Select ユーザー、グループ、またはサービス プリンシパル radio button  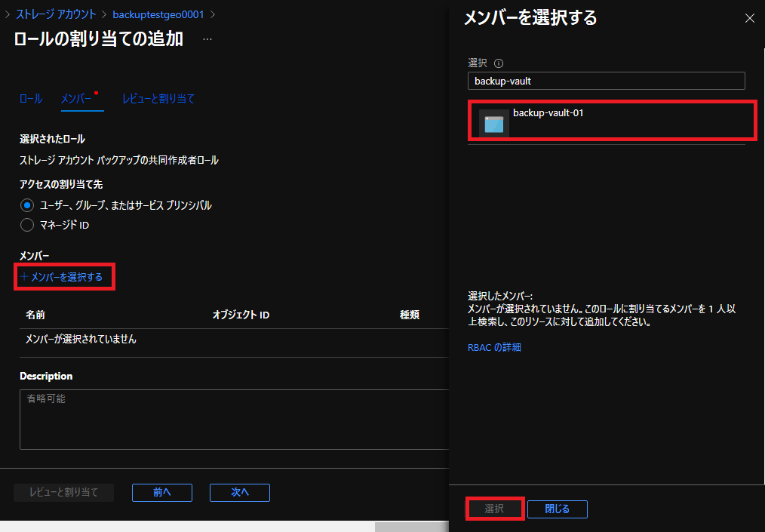[x=27, y=205]
